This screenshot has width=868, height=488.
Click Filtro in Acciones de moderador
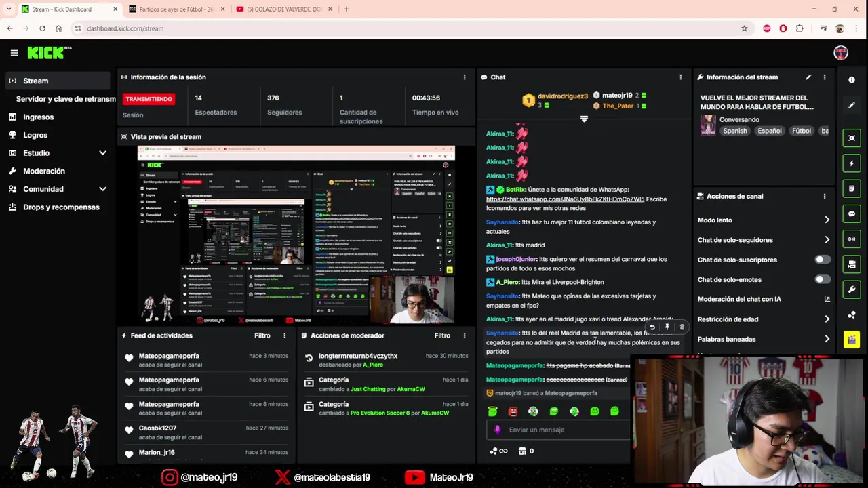[442, 335]
